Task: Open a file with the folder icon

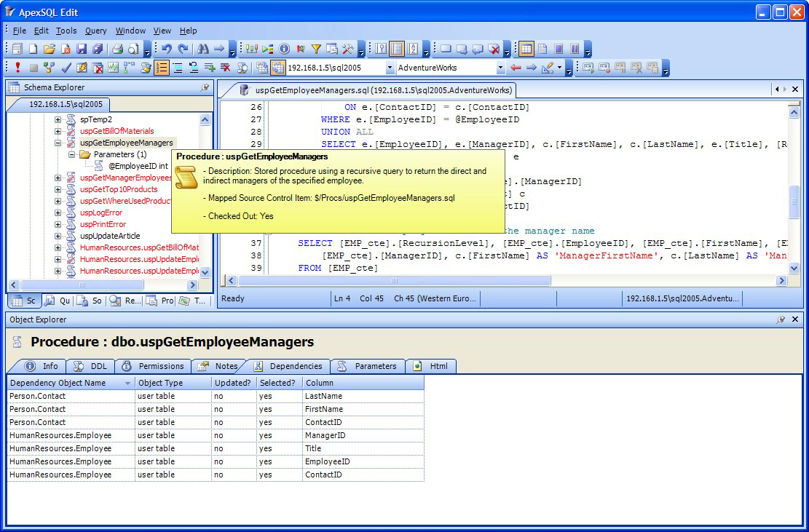Action: (x=50, y=49)
